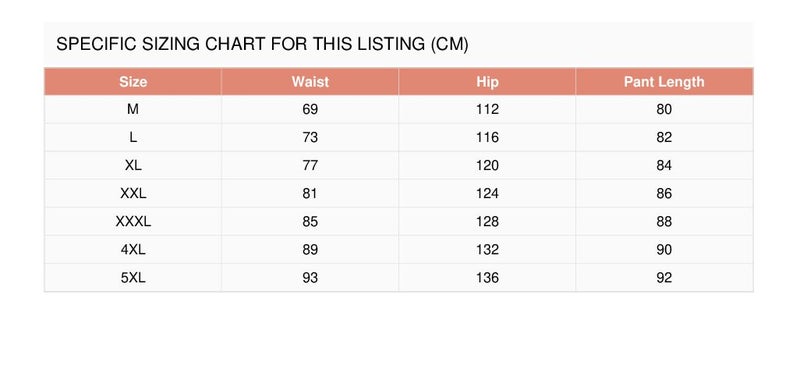Click the 4XL size cell
The image size is (800, 376).
click(133, 249)
